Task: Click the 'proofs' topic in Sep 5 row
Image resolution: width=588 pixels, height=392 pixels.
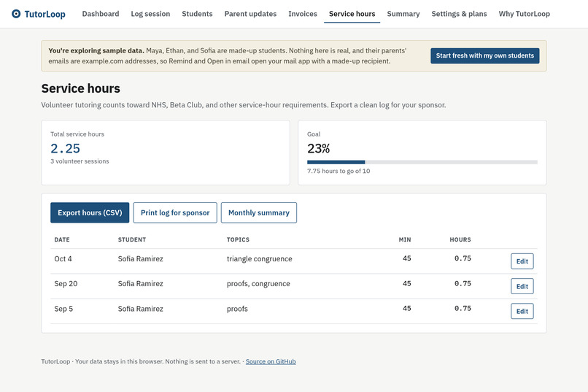Action: 237,309
